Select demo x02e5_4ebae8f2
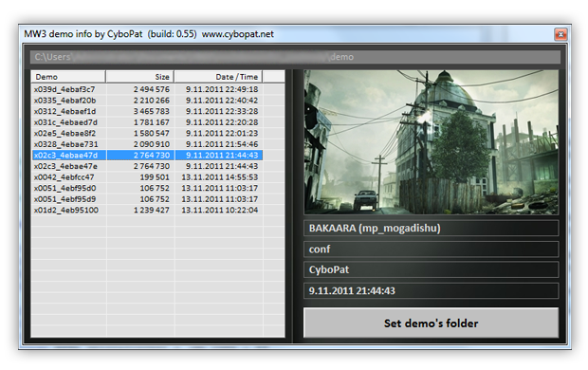 [64, 133]
